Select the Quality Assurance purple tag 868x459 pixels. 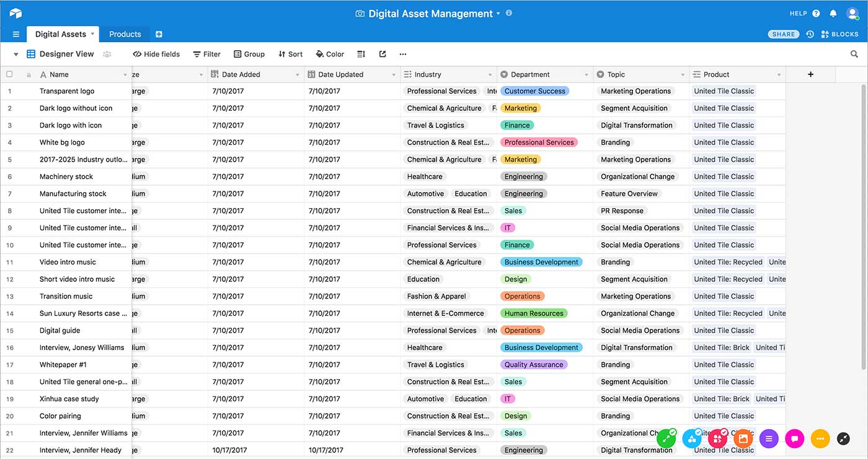533,365
